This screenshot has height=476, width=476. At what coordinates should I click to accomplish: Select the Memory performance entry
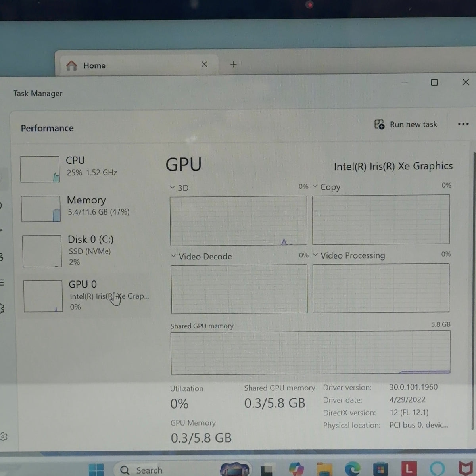(x=84, y=208)
